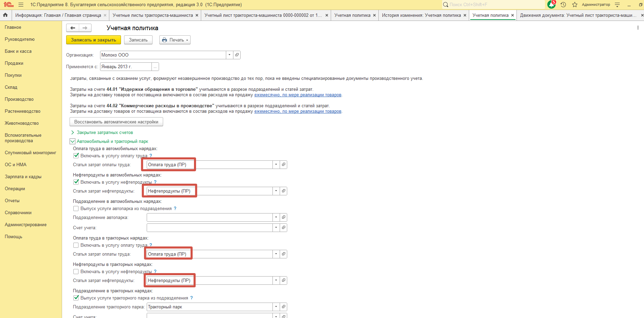The height and width of the screenshot is (318, 644).
Task: Disable Включать в услугу оплату труда for automobile orders
Action: coord(76,156)
